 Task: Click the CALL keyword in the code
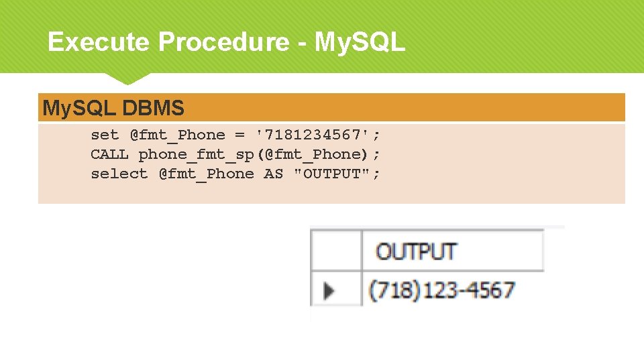coord(109,154)
